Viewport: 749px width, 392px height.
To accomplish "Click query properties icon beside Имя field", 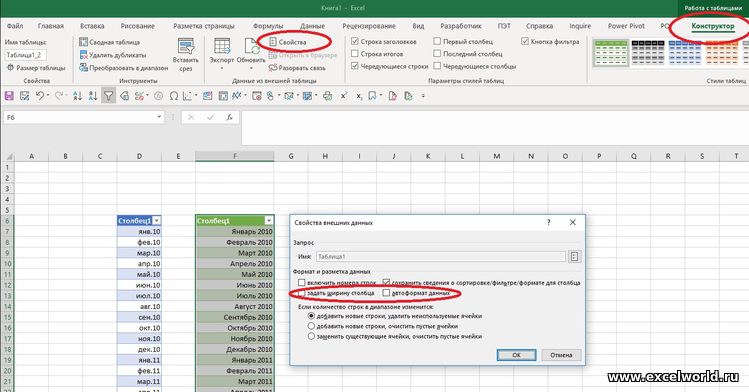I will point(574,256).
